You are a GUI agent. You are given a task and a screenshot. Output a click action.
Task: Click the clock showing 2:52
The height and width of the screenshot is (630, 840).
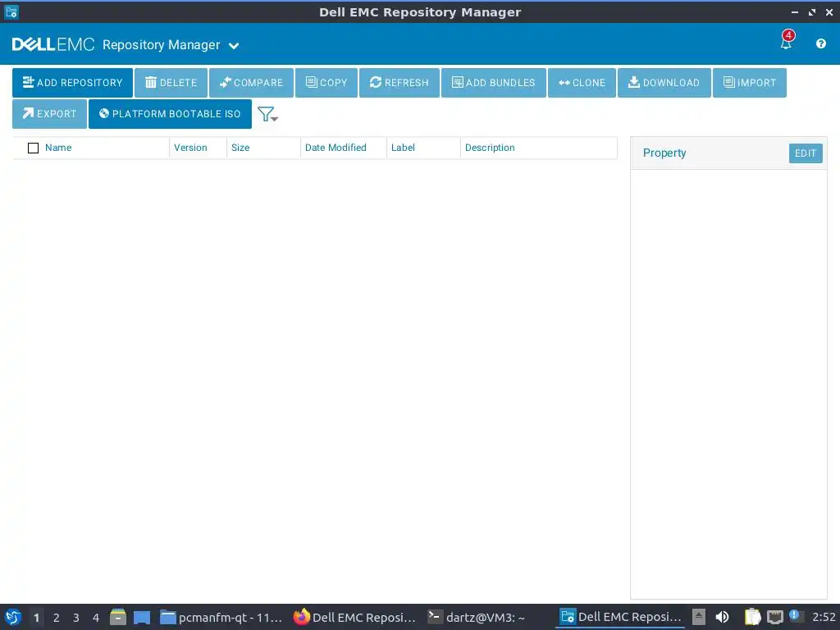[x=824, y=617]
